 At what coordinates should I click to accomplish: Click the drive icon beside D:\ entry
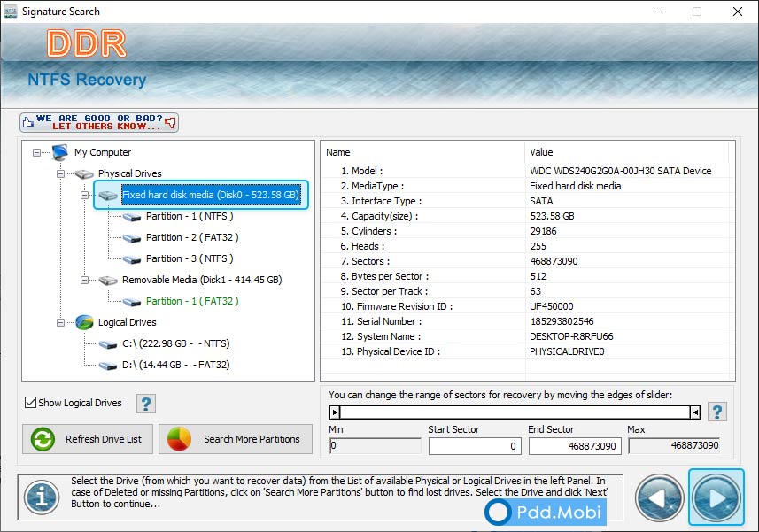pyautogui.click(x=108, y=366)
